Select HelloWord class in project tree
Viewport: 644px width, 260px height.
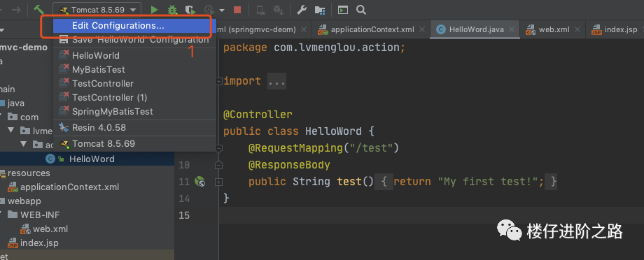pyautogui.click(x=92, y=159)
